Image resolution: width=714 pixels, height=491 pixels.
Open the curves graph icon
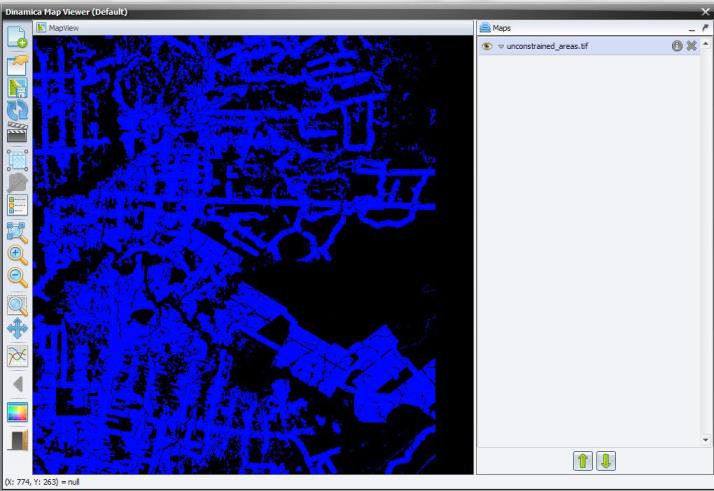tap(18, 356)
